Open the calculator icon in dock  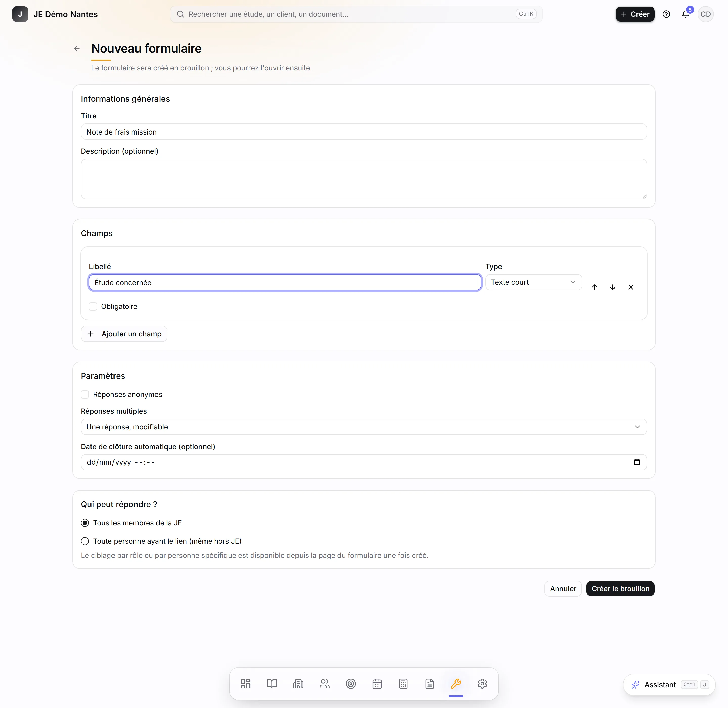(403, 683)
